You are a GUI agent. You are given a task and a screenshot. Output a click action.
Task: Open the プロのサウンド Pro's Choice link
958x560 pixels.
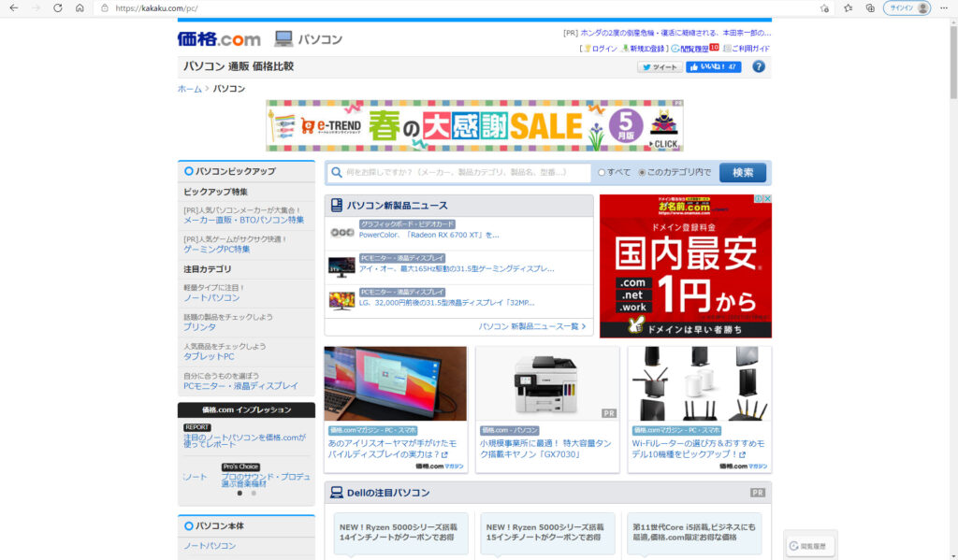[x=266, y=480]
